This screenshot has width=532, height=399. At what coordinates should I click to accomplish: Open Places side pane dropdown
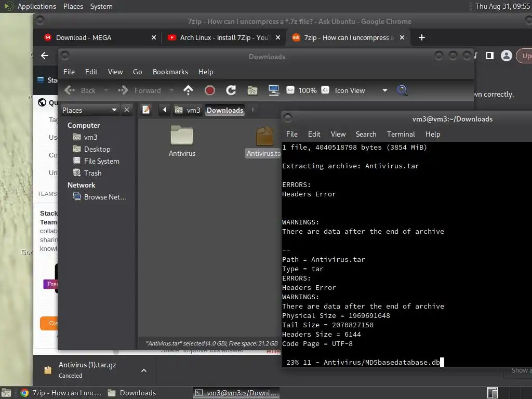pos(89,110)
